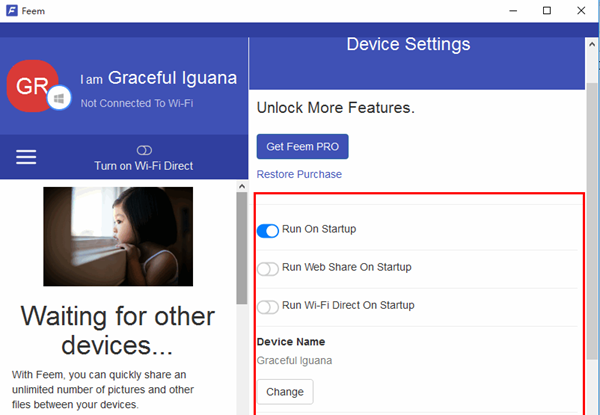The width and height of the screenshot is (600, 415).
Task: Click 'Device Name' label
Action: (291, 342)
